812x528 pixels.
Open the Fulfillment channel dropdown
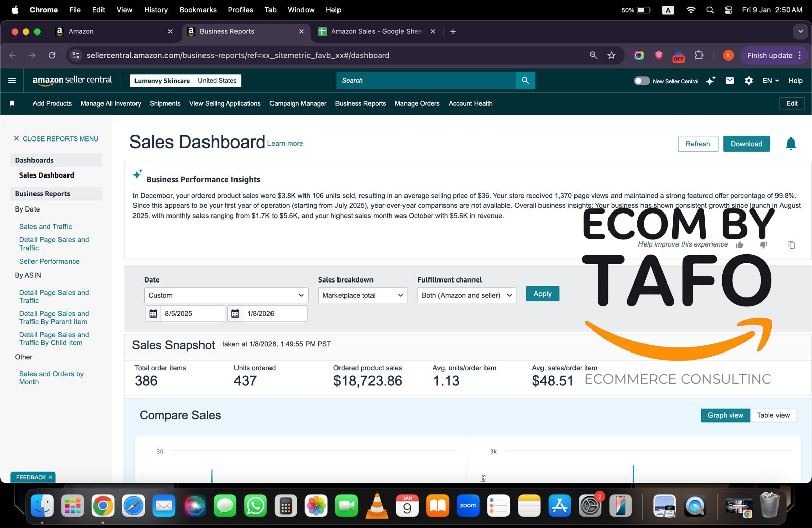(x=466, y=295)
